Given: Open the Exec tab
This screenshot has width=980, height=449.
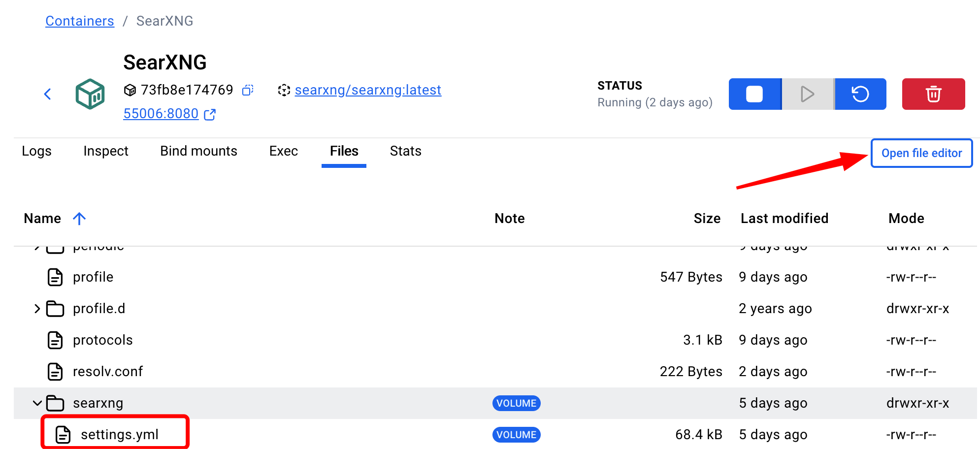Looking at the screenshot, I should tap(283, 151).
